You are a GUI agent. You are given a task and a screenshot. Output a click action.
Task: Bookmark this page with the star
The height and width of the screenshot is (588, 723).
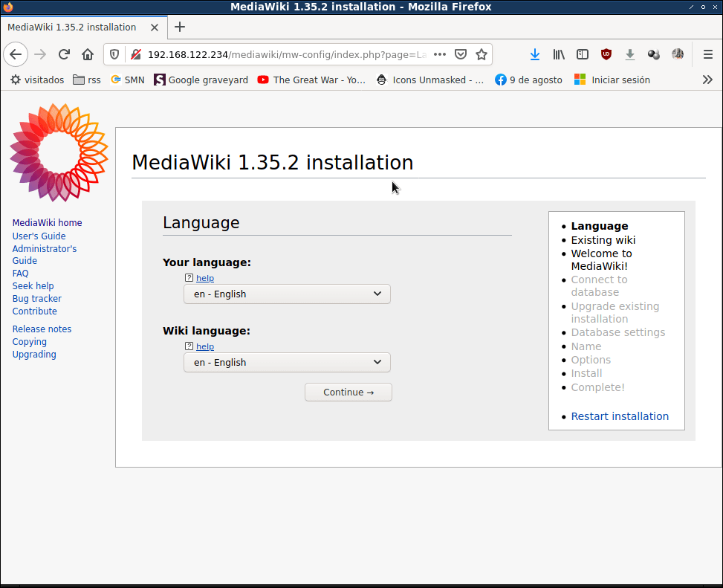click(x=482, y=54)
